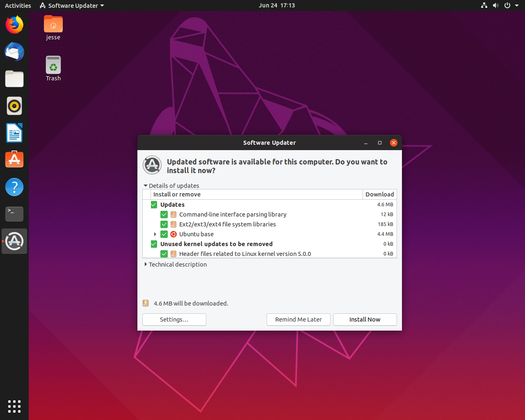Uncheck the Updates group checkbox
The height and width of the screenshot is (420, 525).
[x=154, y=205]
